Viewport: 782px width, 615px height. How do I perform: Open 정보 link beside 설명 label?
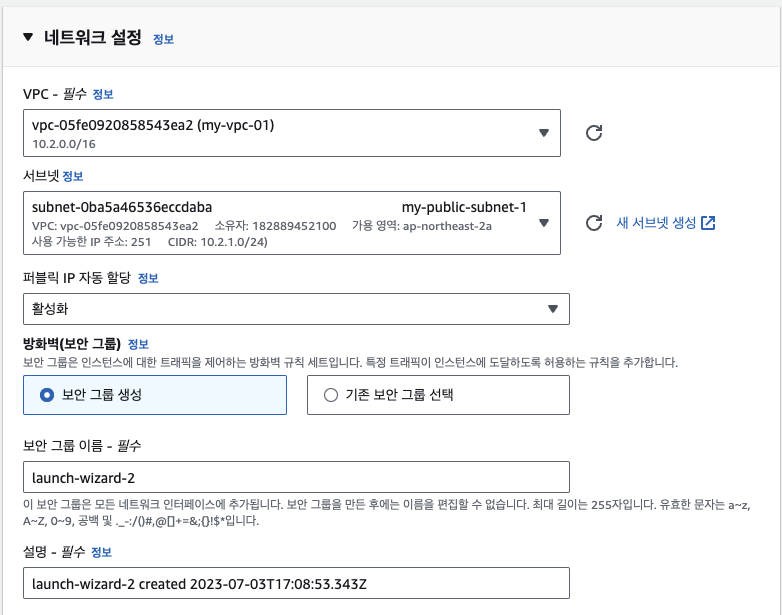pos(101,552)
